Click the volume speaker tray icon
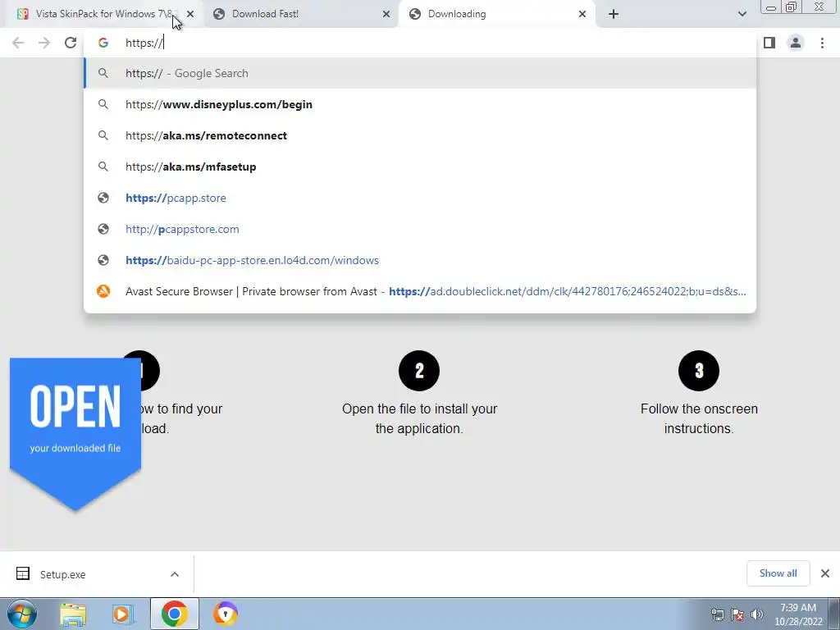 click(x=757, y=614)
